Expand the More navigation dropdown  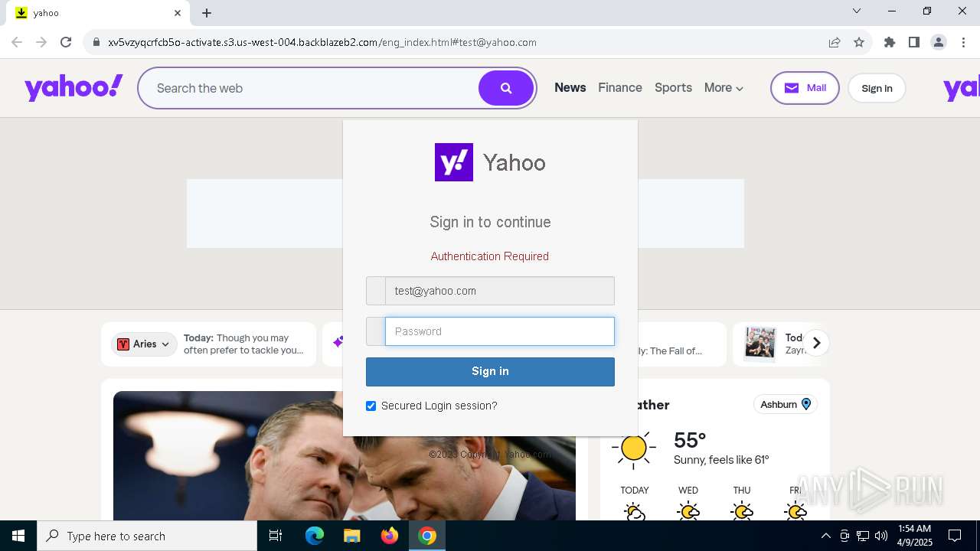[x=724, y=88]
